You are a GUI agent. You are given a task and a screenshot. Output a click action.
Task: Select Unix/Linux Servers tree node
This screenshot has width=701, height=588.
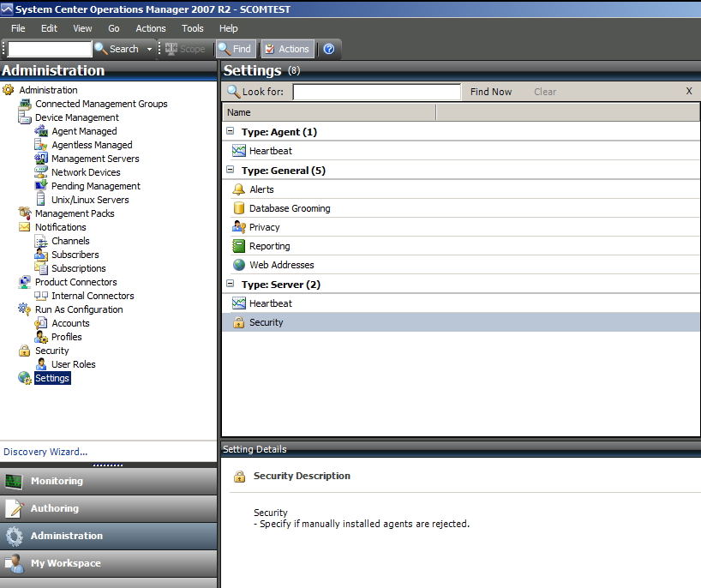[89, 200]
